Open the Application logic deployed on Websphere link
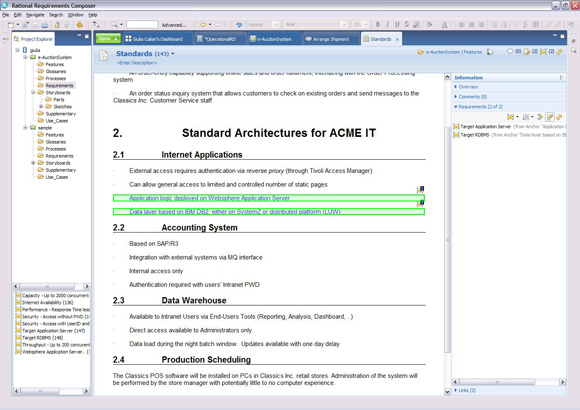Screen dimensions: 580x410 pos(210,198)
